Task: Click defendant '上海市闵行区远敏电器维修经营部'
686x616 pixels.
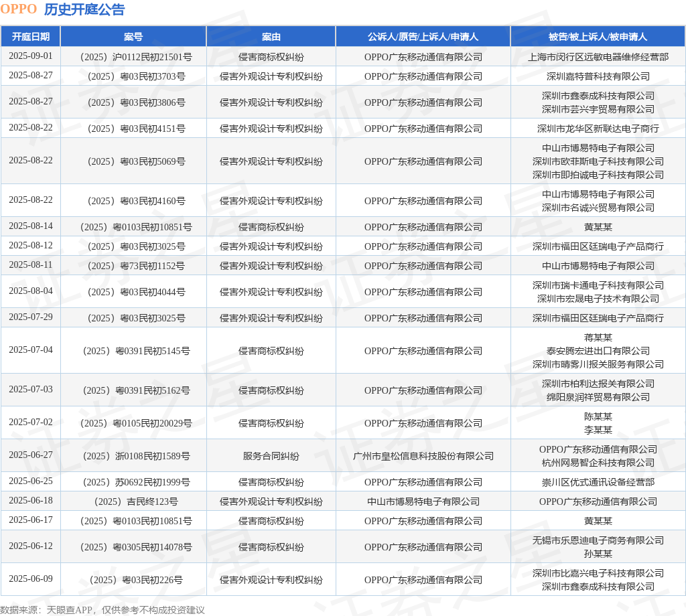Action: [598, 57]
